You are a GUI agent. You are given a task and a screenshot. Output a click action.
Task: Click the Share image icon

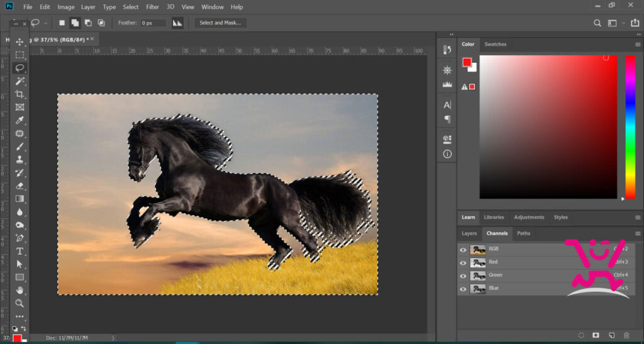pos(635,23)
